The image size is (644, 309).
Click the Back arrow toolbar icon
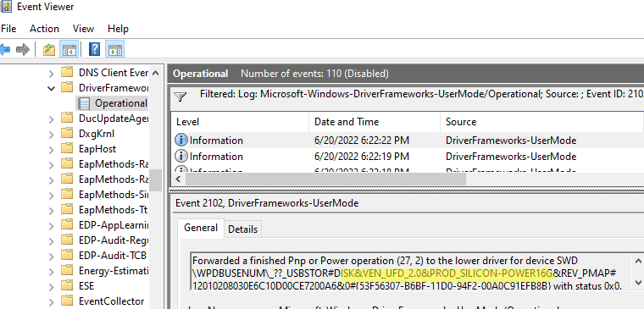[x=4, y=50]
